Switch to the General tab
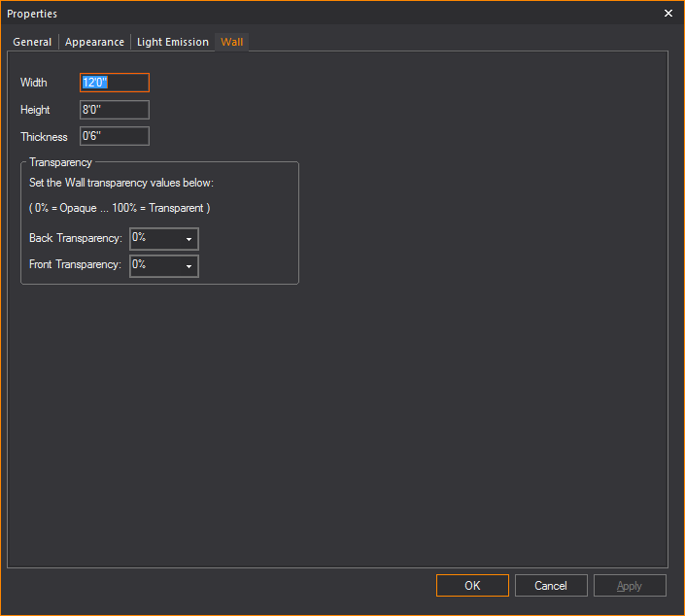Image resolution: width=685 pixels, height=616 pixels. (32, 42)
